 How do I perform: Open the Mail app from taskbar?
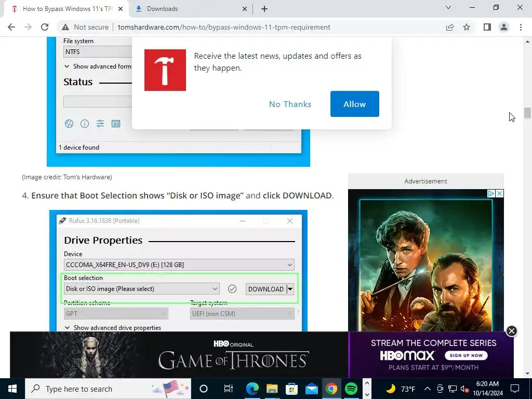312,389
